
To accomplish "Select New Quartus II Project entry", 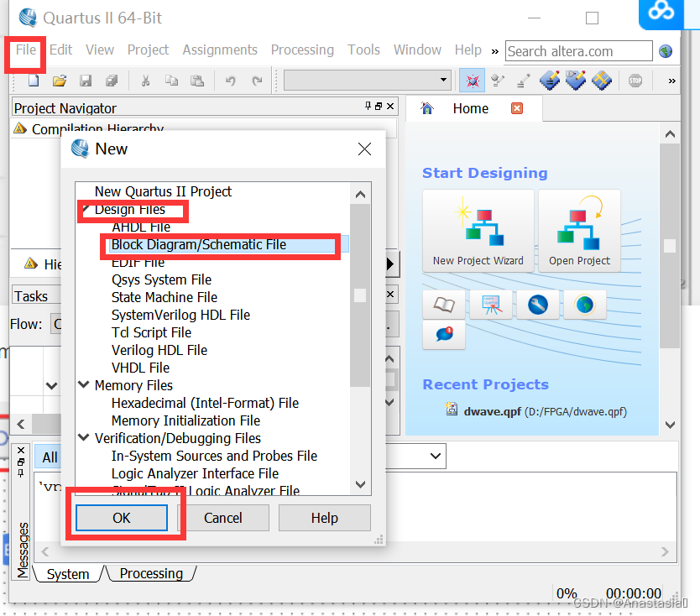I will [x=163, y=191].
